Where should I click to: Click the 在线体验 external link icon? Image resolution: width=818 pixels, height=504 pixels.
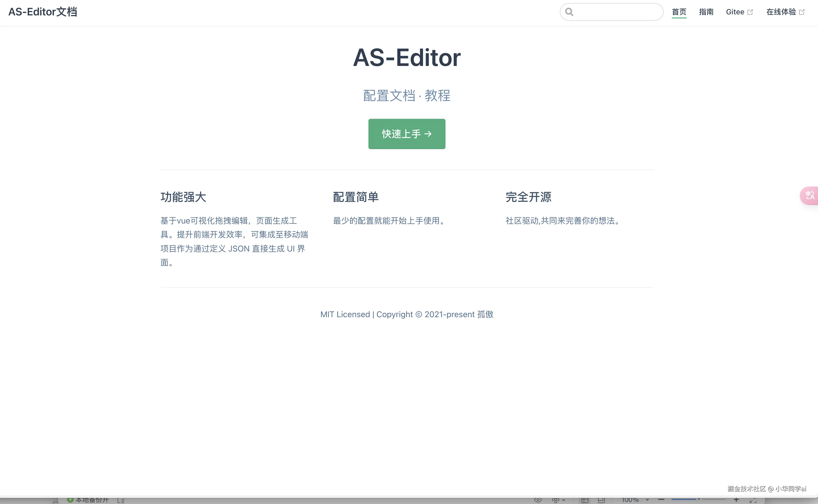tap(802, 12)
